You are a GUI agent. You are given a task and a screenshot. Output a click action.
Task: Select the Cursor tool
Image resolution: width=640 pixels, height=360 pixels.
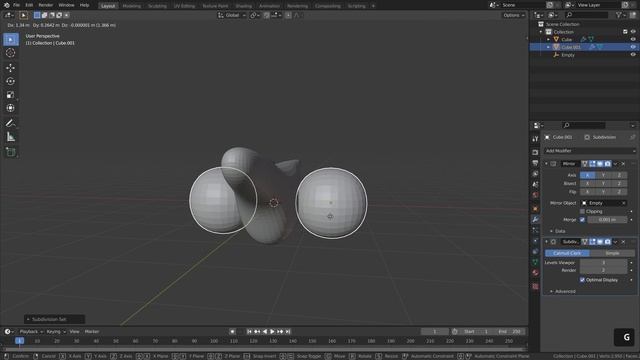11,53
